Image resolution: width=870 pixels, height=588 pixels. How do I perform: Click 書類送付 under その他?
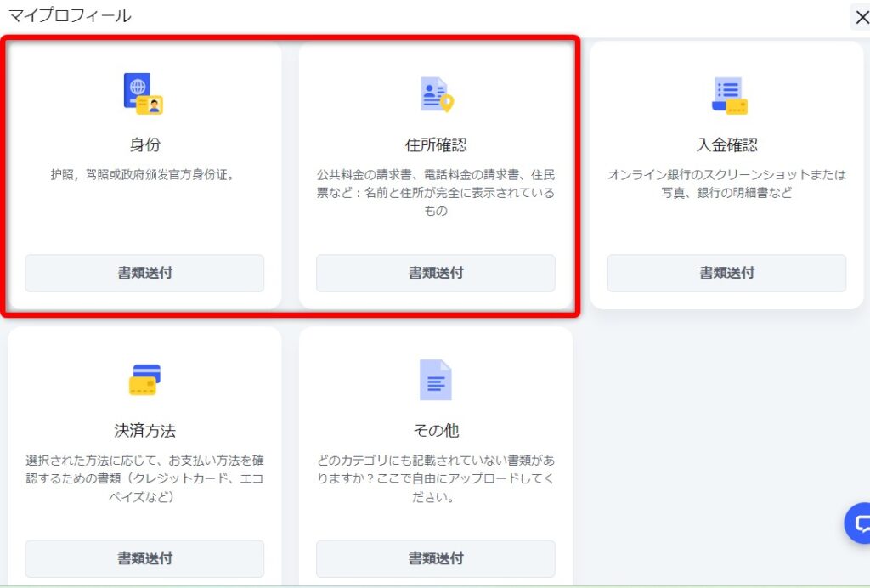(436, 558)
